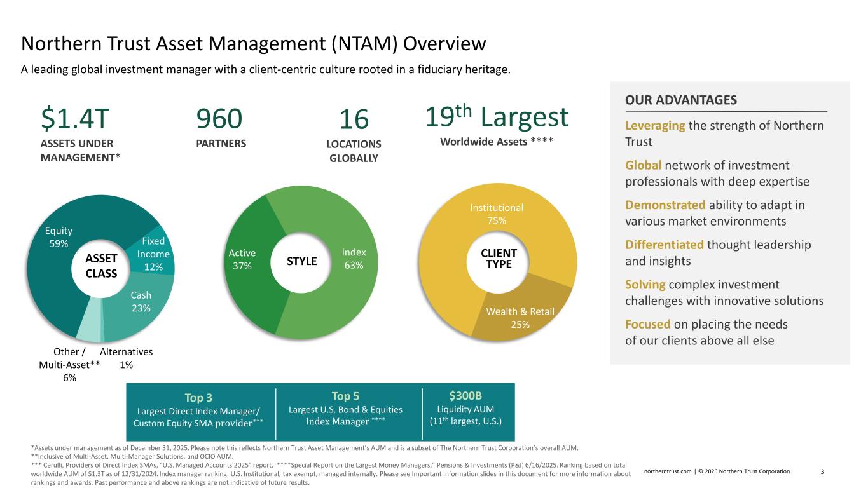Viewport: 868px width, 488px height.
Task: Click the OUR ADVANTAGES panel heading
Action: pos(681,100)
